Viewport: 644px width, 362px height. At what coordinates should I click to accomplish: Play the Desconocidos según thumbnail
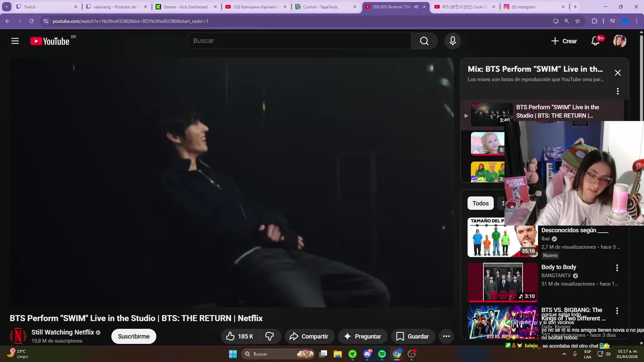tap(503, 237)
